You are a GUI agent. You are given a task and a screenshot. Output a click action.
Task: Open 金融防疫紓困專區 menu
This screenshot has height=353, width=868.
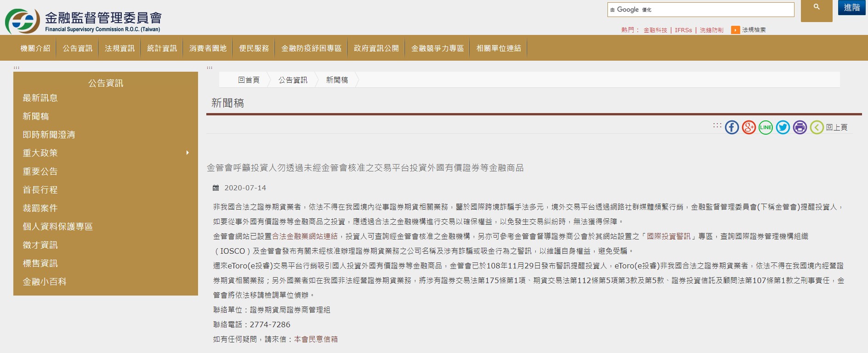pos(312,48)
